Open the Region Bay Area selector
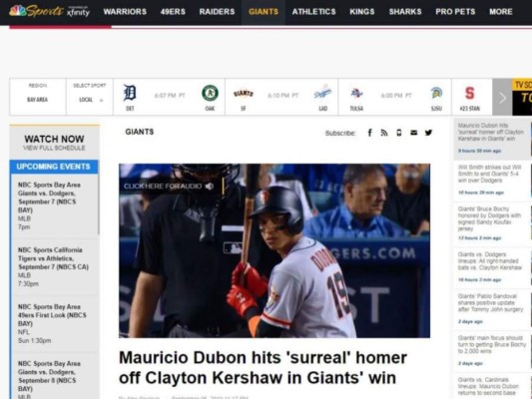The width and height of the screenshot is (532, 399). (x=38, y=97)
